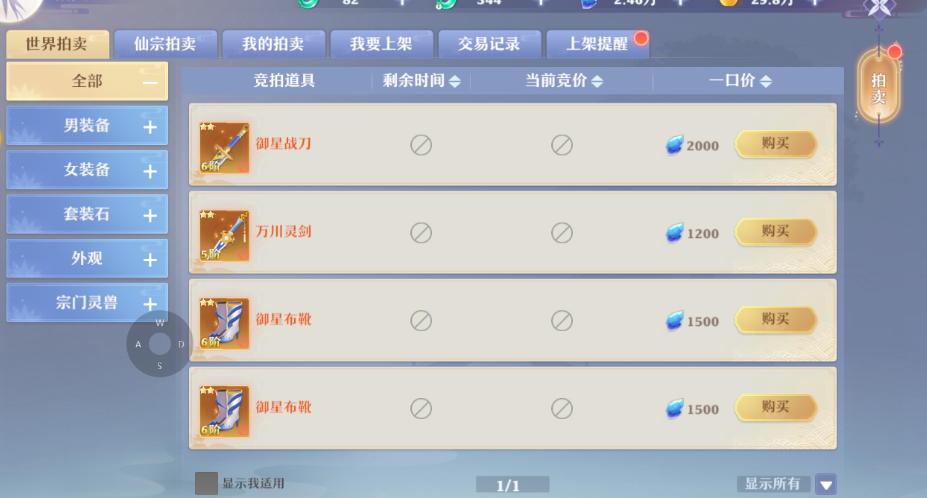This screenshot has height=498, width=927.
Task: Click the virtual joystick center
Action: tap(160, 344)
